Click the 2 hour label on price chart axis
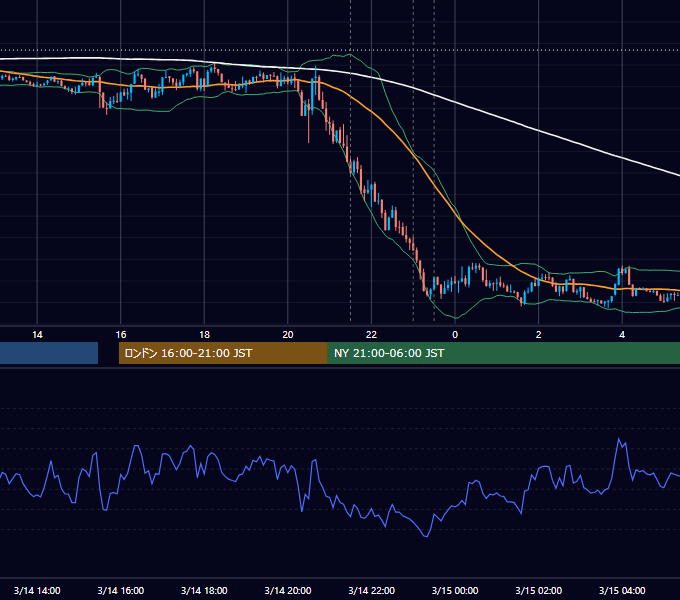The width and height of the screenshot is (680, 600). [539, 335]
